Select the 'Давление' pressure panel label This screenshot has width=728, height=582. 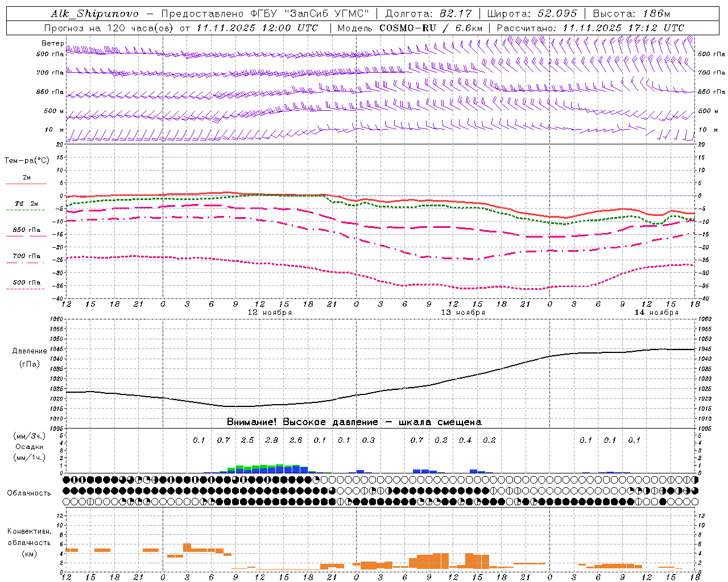tap(29, 351)
